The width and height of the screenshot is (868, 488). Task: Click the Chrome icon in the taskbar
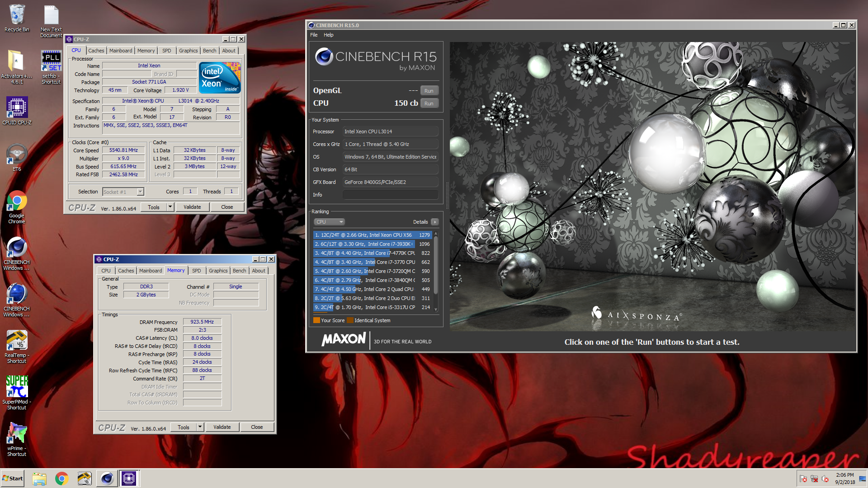pos(62,479)
